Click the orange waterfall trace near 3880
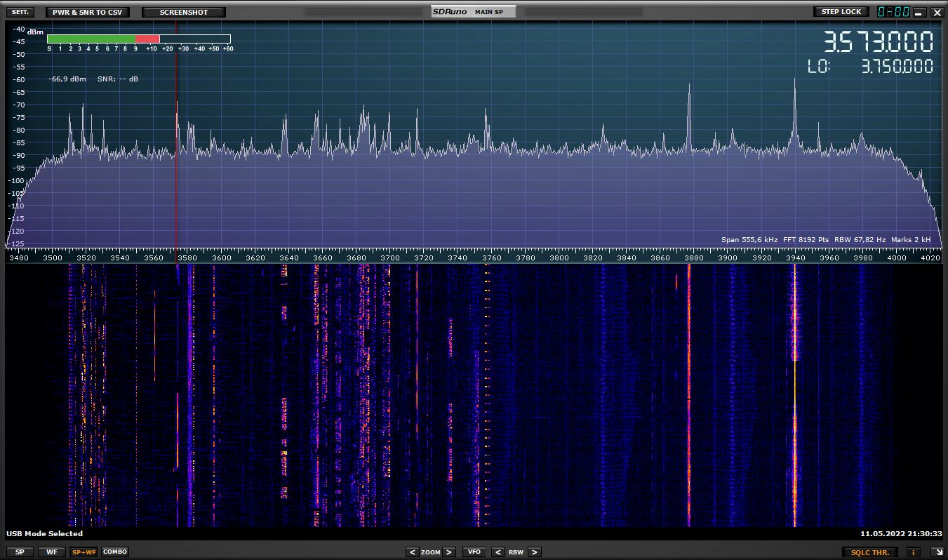This screenshot has height=560, width=948. click(x=689, y=395)
